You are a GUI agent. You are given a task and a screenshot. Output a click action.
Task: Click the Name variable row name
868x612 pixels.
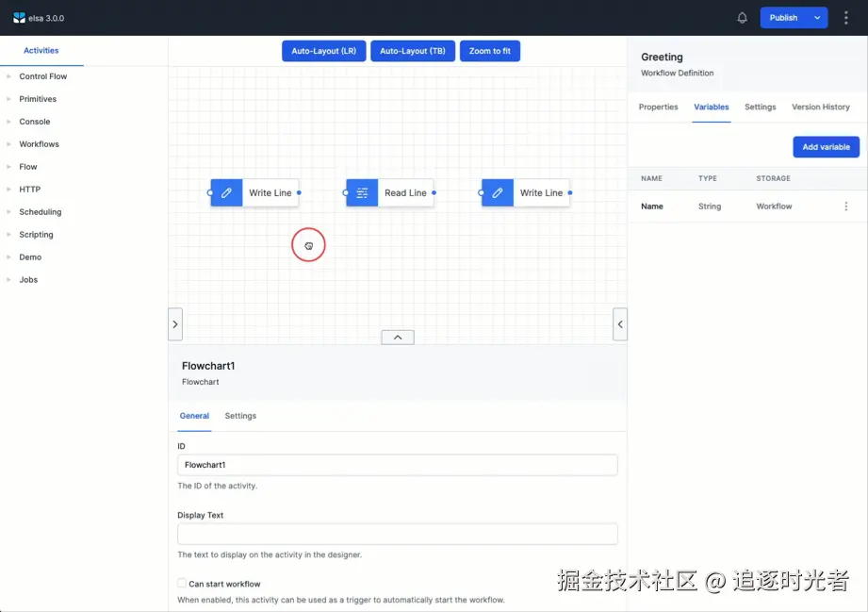651,206
